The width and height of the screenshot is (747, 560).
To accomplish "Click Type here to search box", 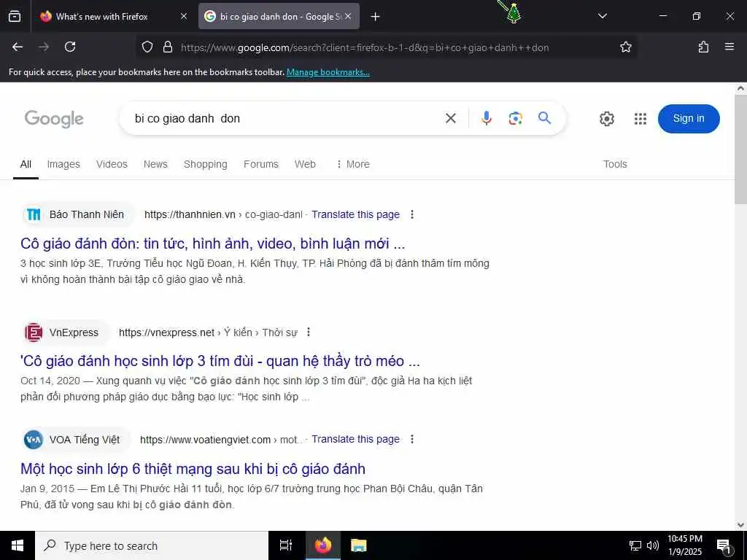I will point(152,545).
